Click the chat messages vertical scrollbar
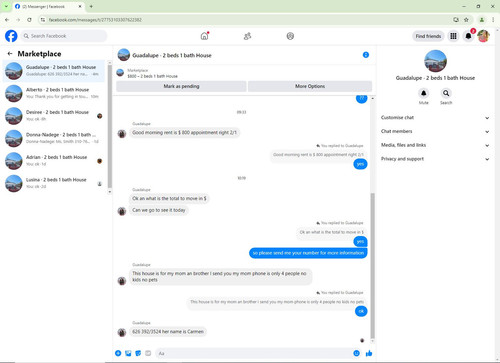 (x=372, y=266)
